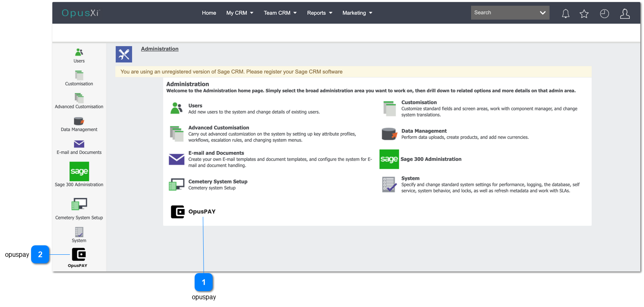The image size is (644, 307).
Task: Expand the Search box dropdown chevron
Action: [x=543, y=13]
